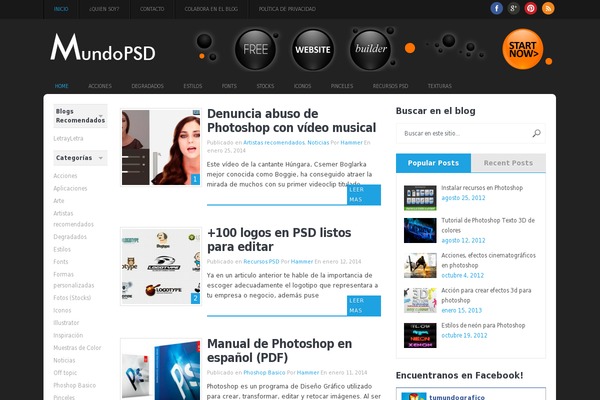Open Inspiración category in sidebar

pos(68,335)
